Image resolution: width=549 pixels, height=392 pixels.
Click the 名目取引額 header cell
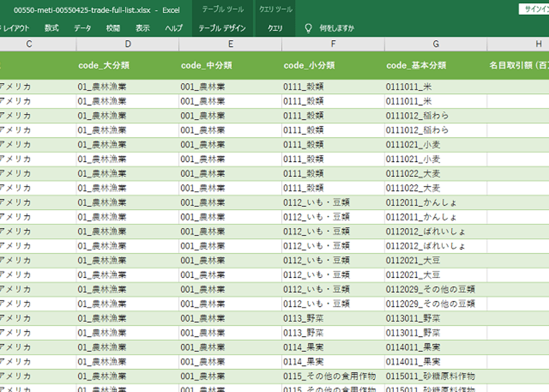(518, 65)
